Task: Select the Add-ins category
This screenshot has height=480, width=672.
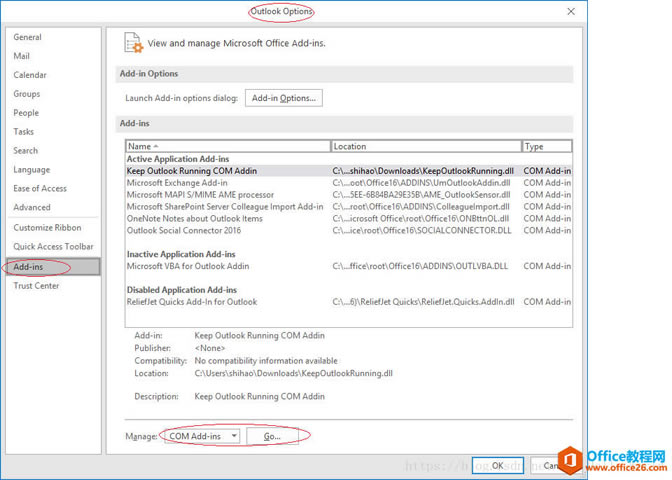Action: click(x=54, y=267)
